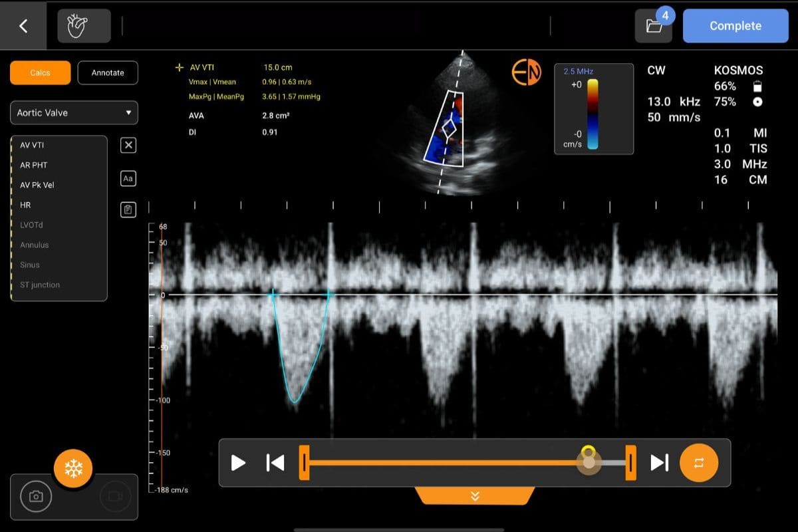Capture a still image with the camera icon
The image size is (798, 532).
click(37, 496)
